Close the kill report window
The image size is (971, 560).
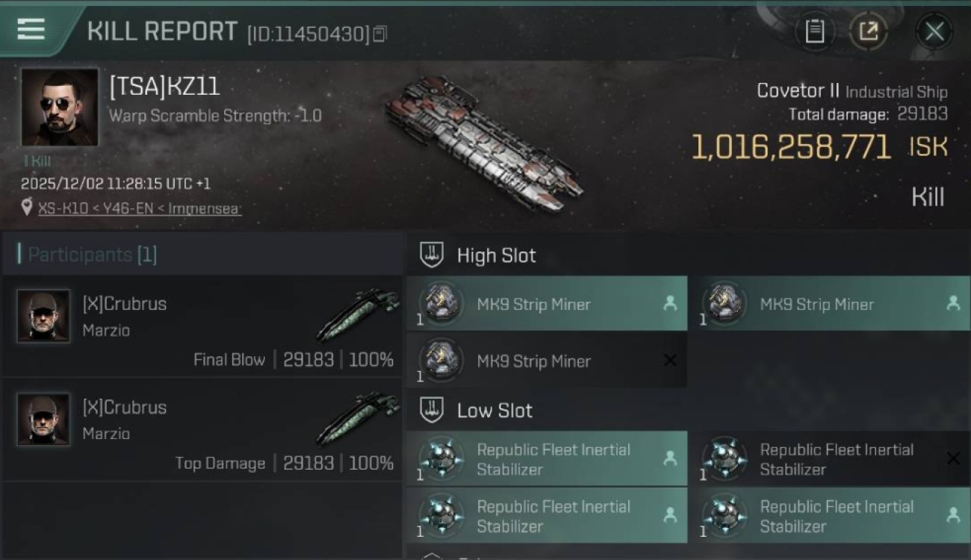click(934, 31)
